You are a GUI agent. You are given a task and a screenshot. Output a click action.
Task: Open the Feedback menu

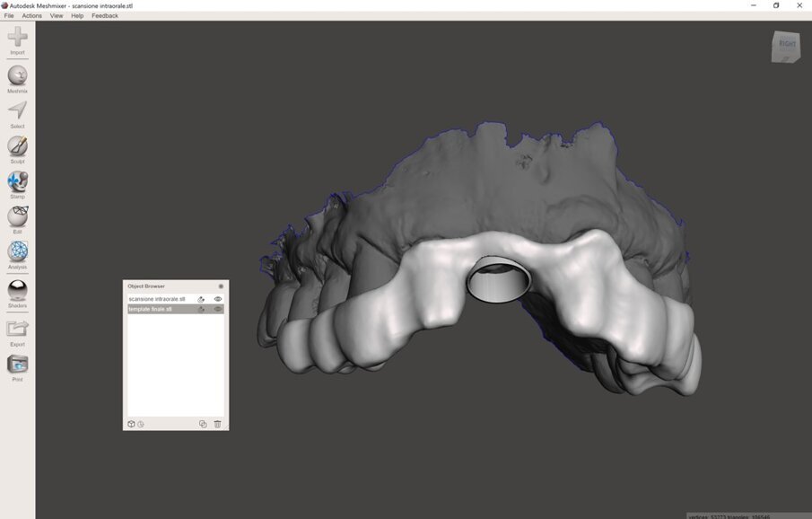105,15
